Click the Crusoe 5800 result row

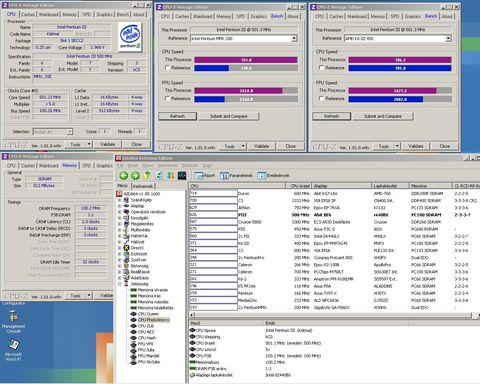click(334, 222)
